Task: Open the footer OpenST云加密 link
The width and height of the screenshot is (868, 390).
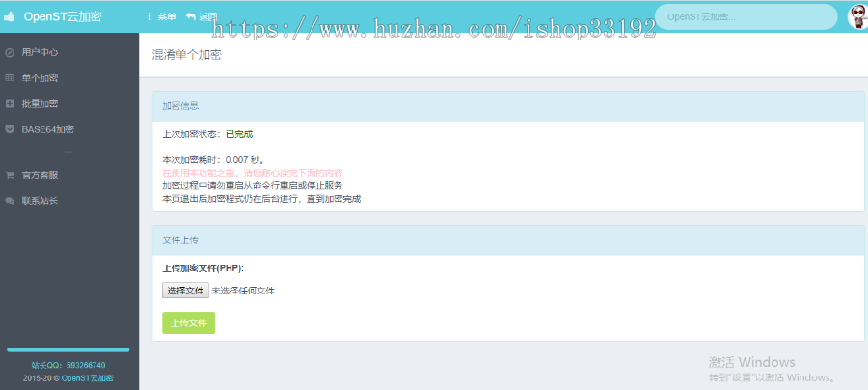Action: click(x=88, y=378)
